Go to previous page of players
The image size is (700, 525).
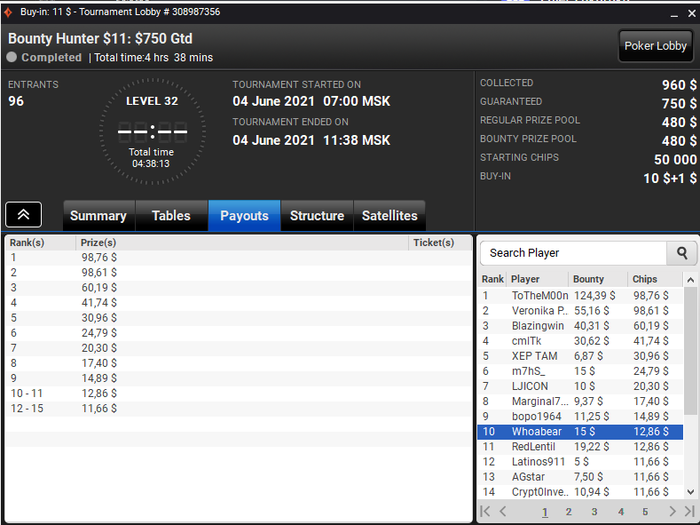(x=503, y=511)
